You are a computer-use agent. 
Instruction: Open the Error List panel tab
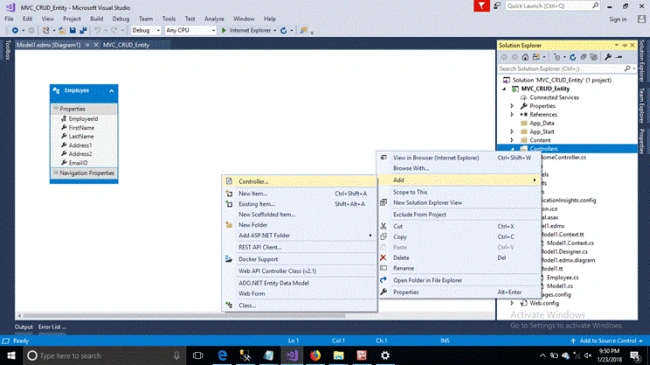pos(52,327)
